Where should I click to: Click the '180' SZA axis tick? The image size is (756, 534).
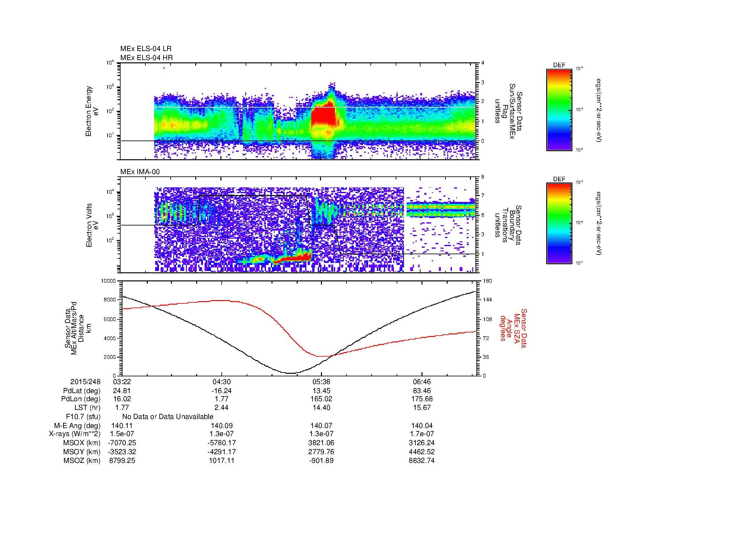487,281
